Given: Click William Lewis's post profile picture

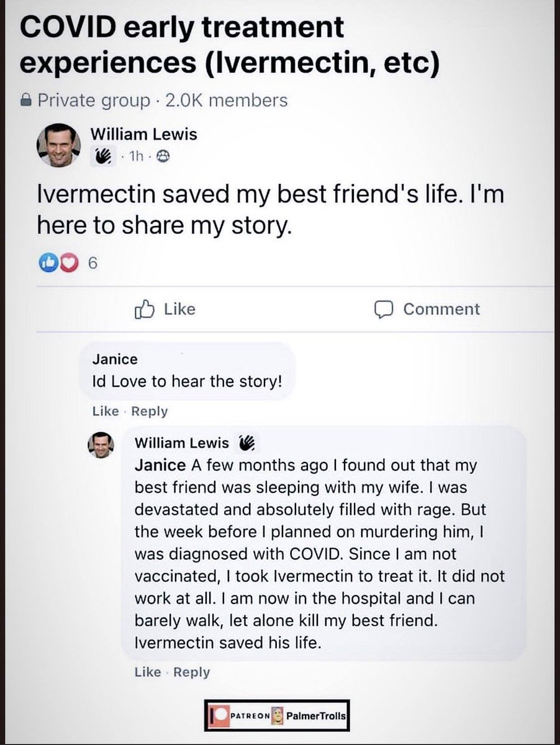Looking at the screenshot, I should (61, 145).
